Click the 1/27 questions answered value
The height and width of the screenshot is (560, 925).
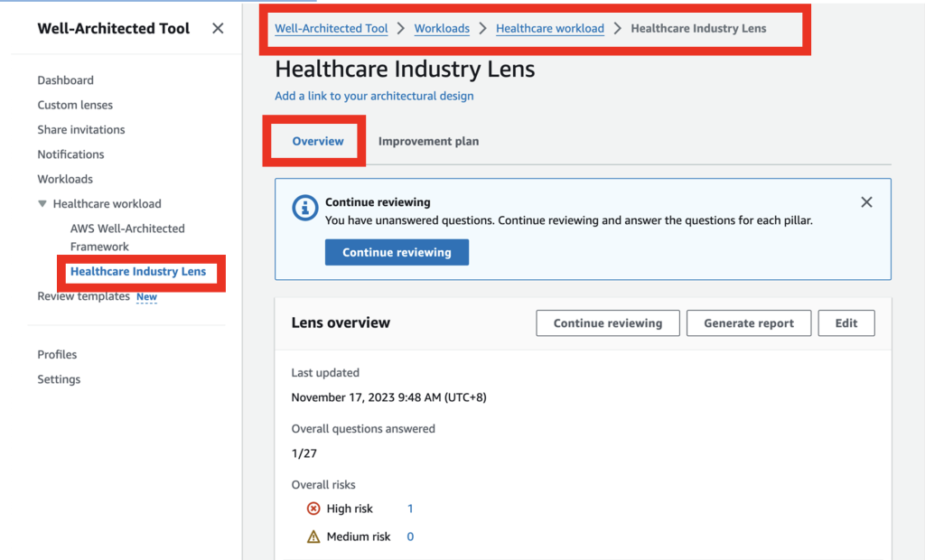point(304,453)
